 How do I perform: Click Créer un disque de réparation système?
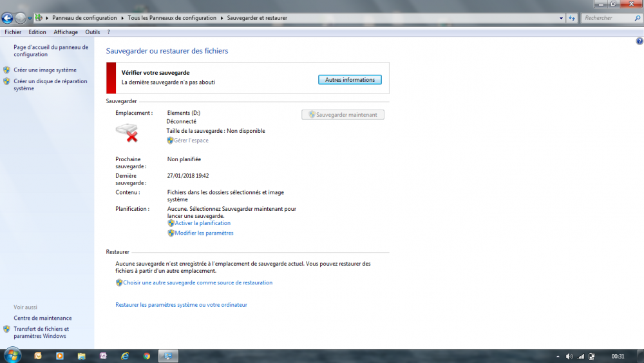pos(50,84)
